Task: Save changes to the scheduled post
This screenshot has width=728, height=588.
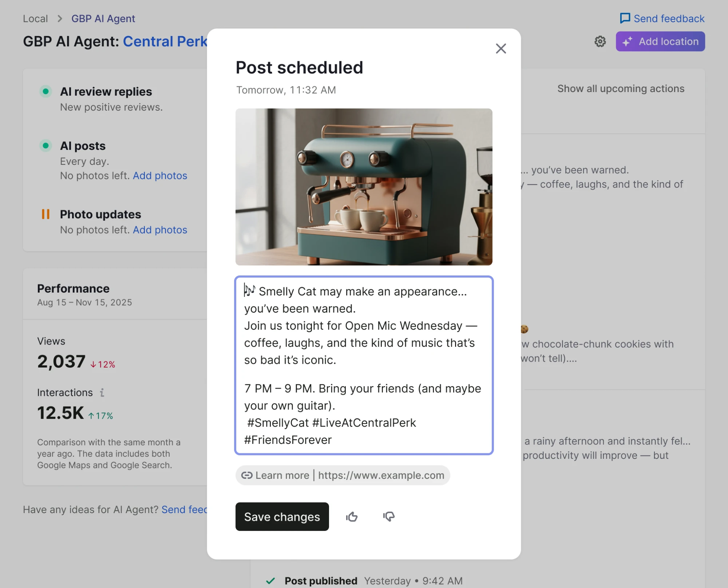Action: click(x=282, y=517)
